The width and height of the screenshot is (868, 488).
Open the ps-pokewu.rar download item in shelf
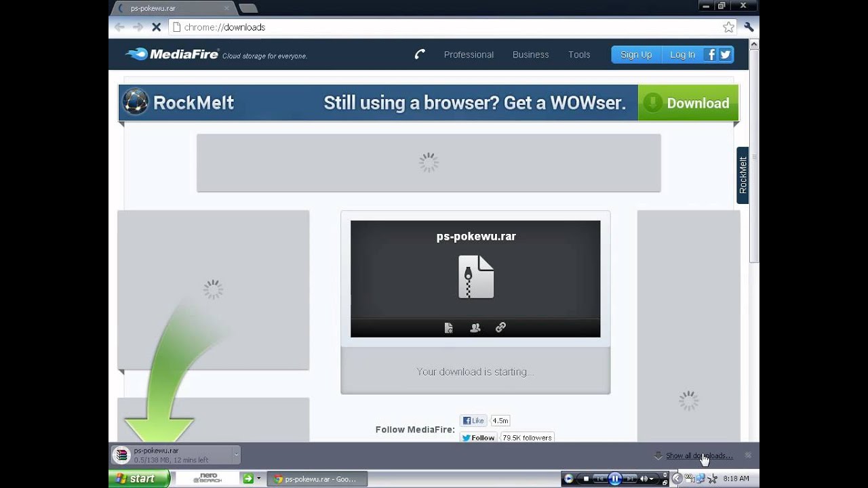point(171,455)
